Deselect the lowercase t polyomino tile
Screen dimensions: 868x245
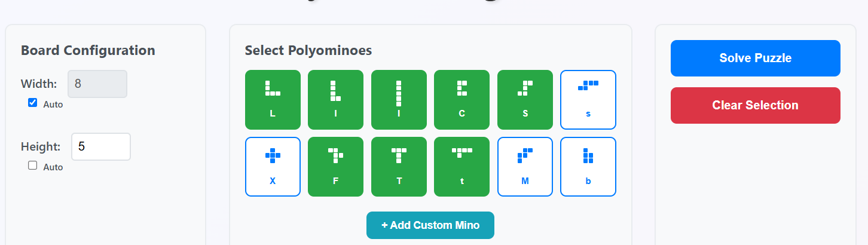[x=461, y=167]
